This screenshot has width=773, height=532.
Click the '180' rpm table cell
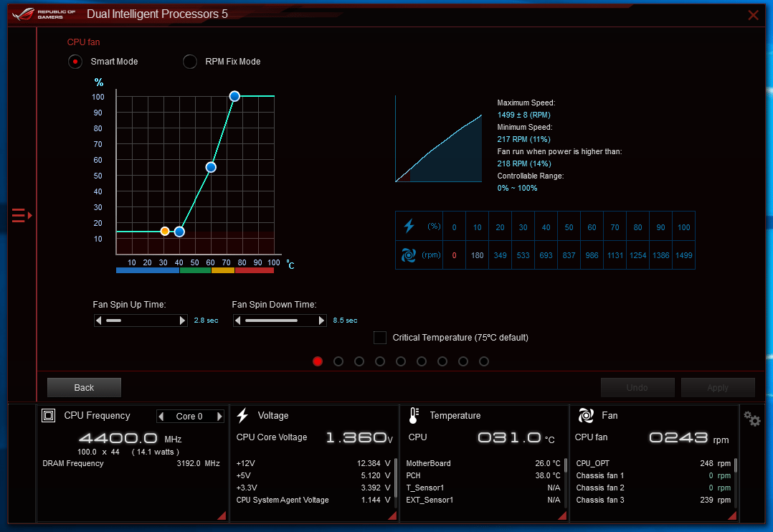tap(478, 255)
